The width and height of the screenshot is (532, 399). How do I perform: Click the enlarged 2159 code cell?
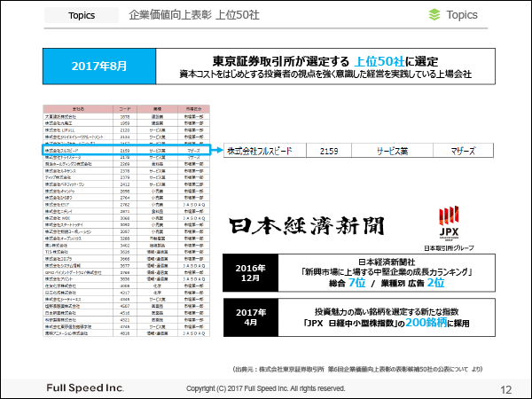pos(329,152)
